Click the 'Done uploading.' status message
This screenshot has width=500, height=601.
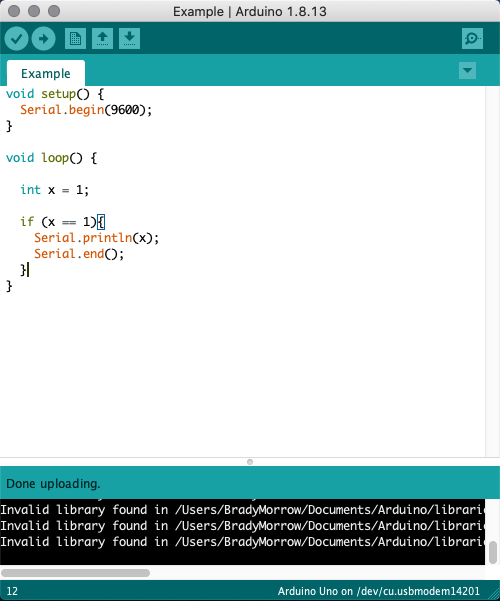[x=53, y=484]
